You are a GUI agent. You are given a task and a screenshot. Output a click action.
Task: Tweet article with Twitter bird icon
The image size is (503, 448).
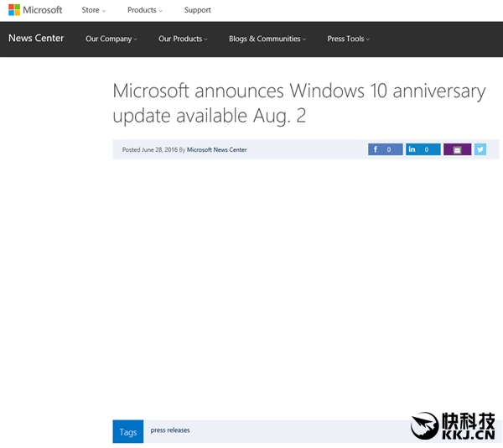tap(480, 149)
